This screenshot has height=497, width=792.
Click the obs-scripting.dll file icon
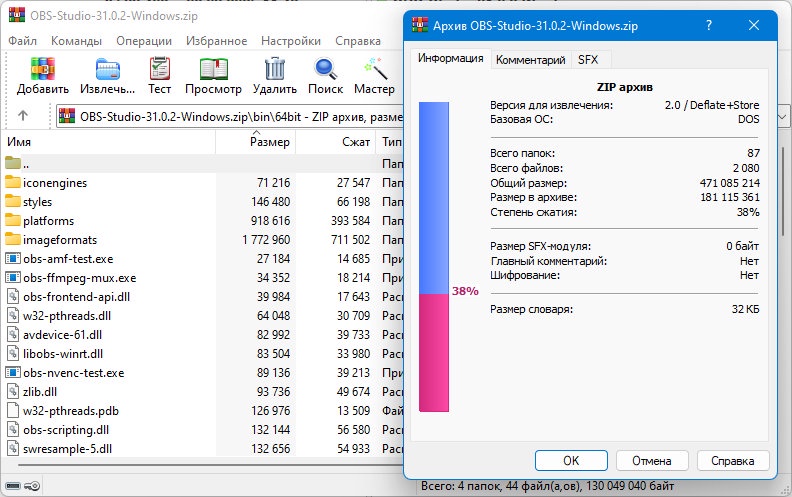coord(13,430)
